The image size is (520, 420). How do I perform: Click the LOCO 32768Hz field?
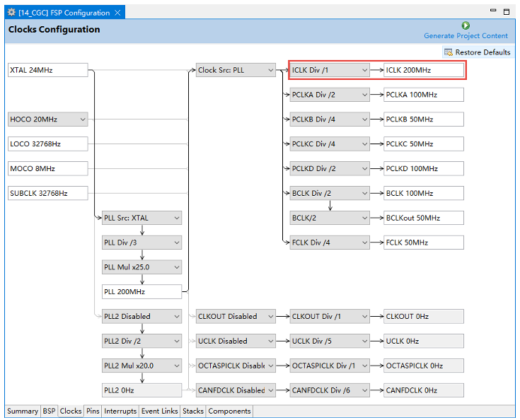48,144
